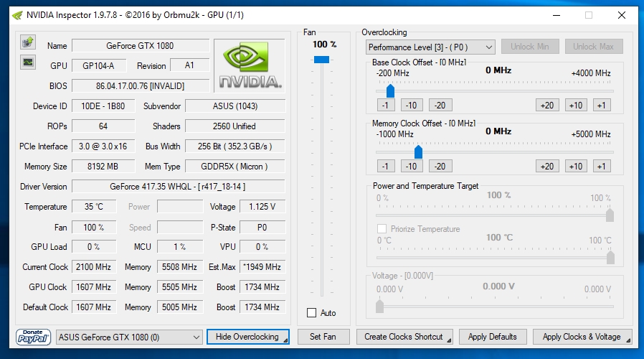Click the Memory Size value 8192 MB
Screen dimensions: 644x359
point(103,166)
